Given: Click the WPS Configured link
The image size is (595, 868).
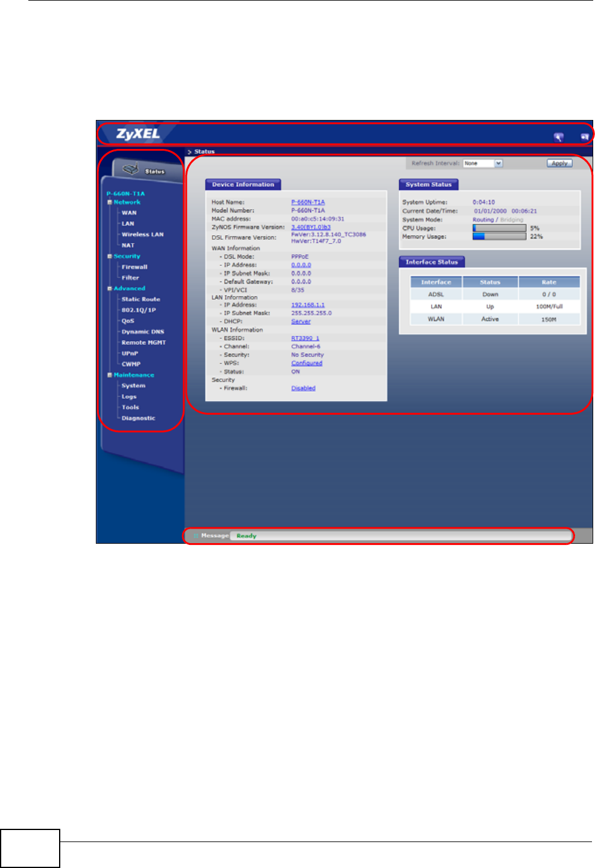Looking at the screenshot, I should tap(307, 363).
